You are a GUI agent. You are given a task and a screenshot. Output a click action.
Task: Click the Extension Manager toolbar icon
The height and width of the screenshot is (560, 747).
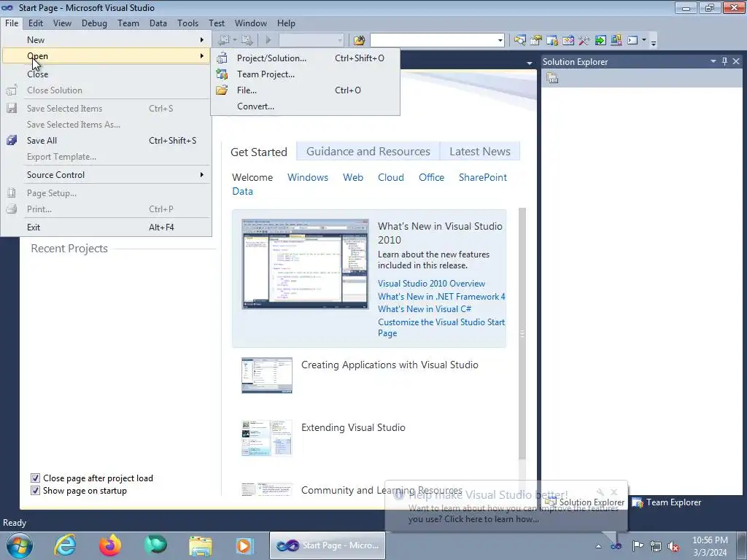[616, 41]
